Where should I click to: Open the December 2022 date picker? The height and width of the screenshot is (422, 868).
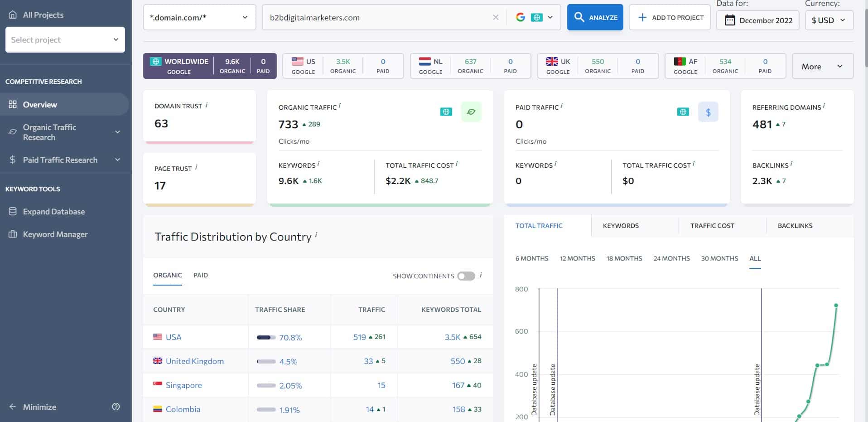pos(757,20)
